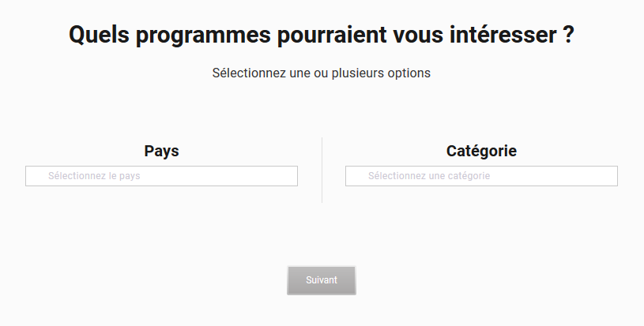Focus the field under the Pays heading
The image size is (644, 326).
tap(161, 176)
